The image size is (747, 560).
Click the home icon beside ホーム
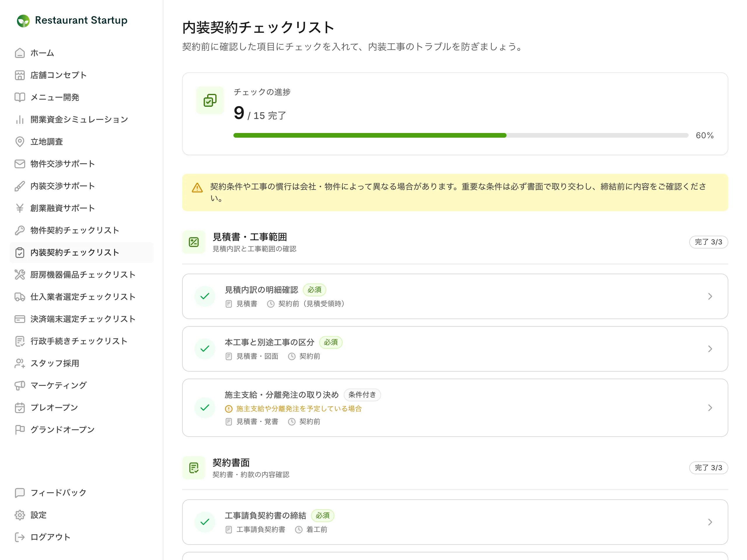coord(20,53)
